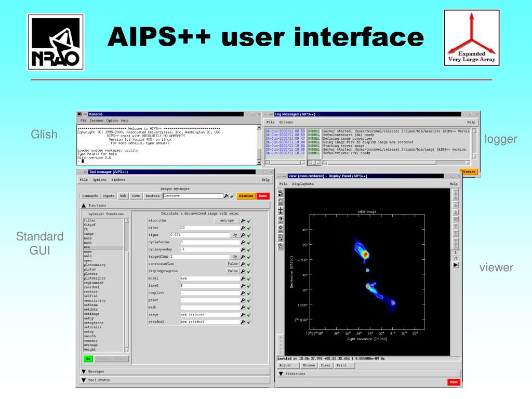Select the zoom magnifier tool in the viewer
The height and width of the screenshot is (399, 532).
tap(281, 193)
